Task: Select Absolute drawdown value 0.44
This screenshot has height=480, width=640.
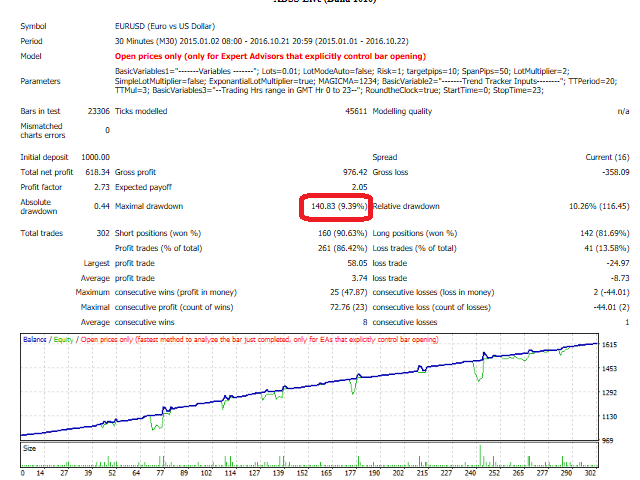Action: tap(102, 206)
